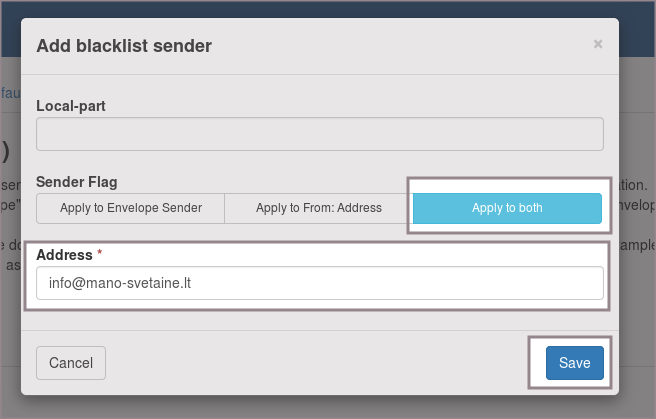Save the blacklist sender entry
This screenshot has height=419, width=656.
pos(574,363)
